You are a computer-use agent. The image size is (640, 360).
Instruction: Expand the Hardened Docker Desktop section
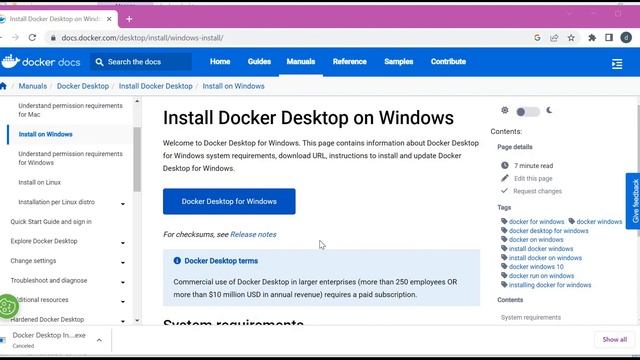pyautogui.click(x=123, y=321)
